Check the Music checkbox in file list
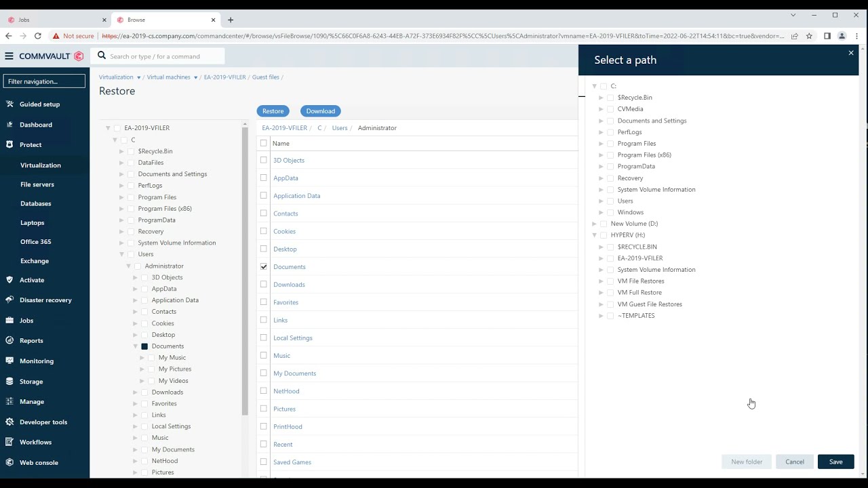 [264, 355]
